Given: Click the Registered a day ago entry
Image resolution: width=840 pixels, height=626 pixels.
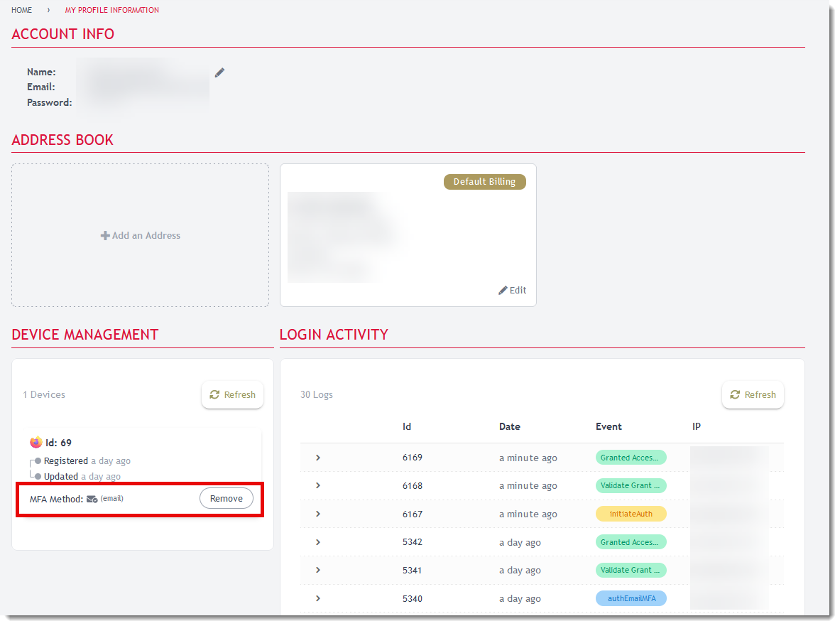Looking at the screenshot, I should click(x=87, y=461).
